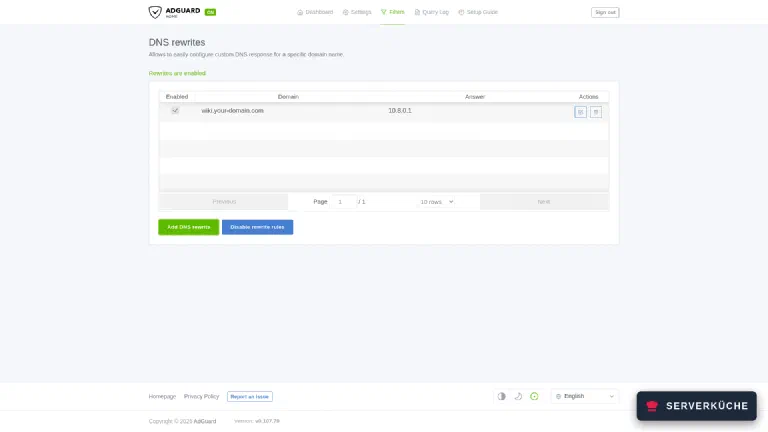
Task: Click Add DNS rewrite button
Action: click(189, 227)
